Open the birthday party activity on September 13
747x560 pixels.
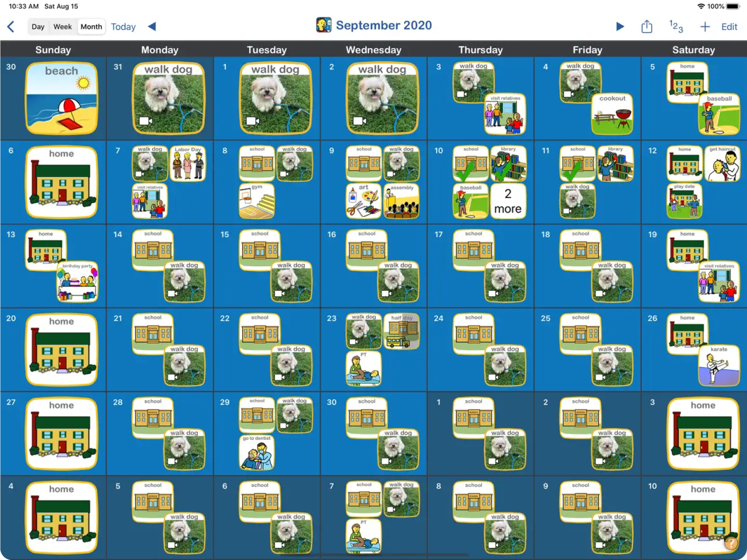click(77, 281)
